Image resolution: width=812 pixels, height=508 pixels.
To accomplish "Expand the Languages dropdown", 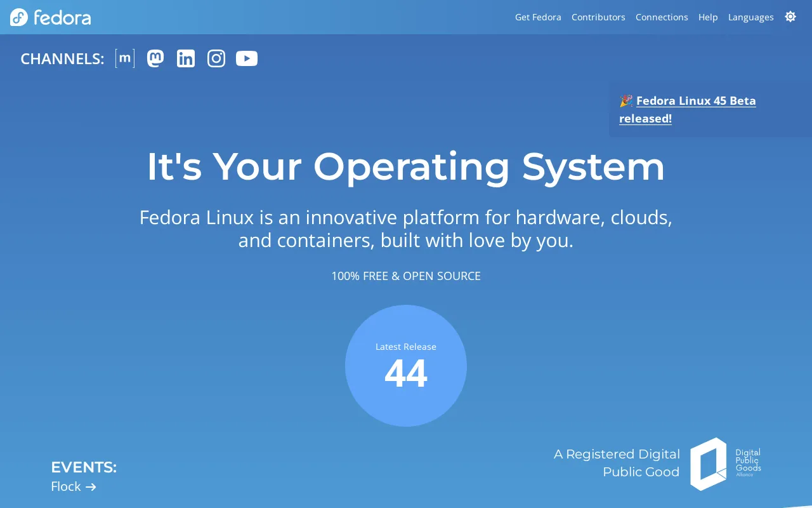I will pyautogui.click(x=751, y=17).
